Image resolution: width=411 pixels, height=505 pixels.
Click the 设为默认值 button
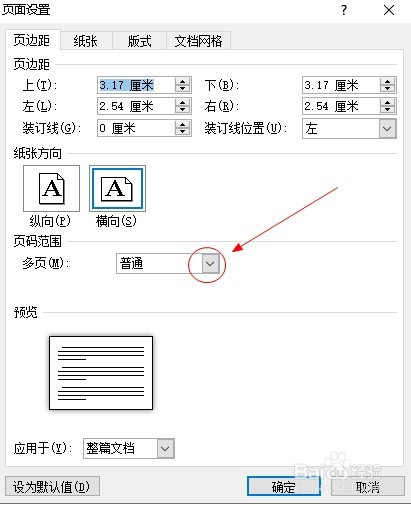tap(52, 486)
